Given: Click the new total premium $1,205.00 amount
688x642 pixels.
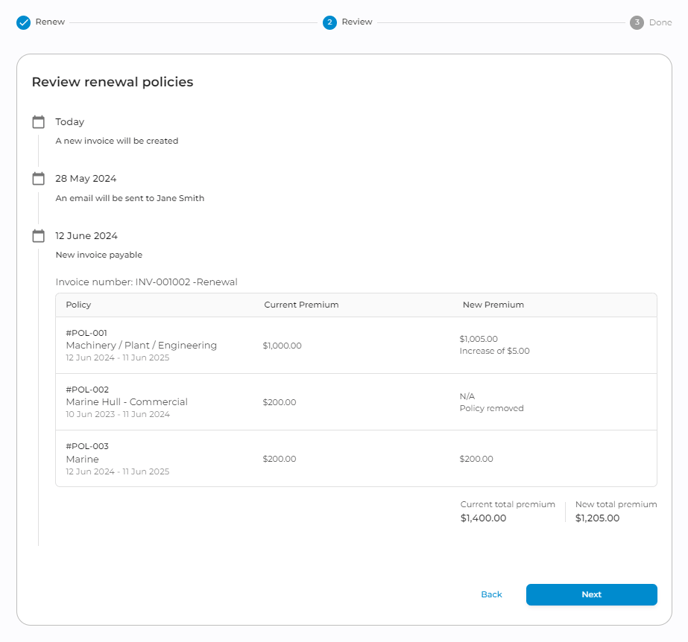Looking at the screenshot, I should [598, 518].
